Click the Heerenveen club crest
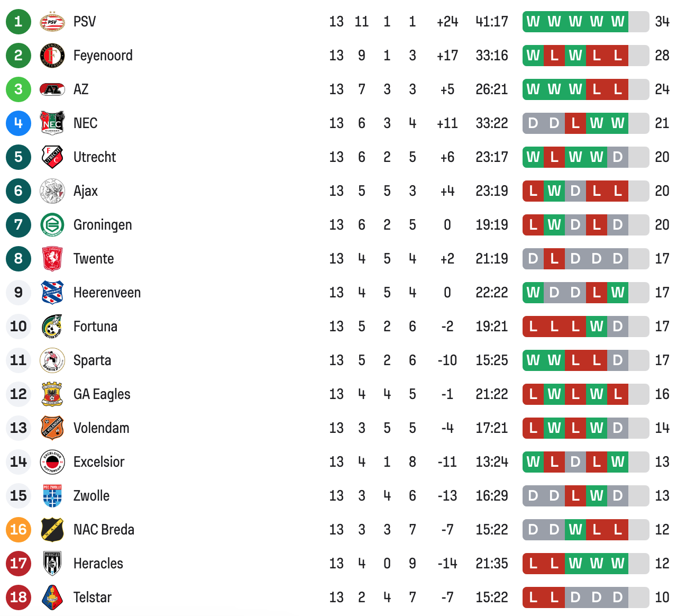Image resolution: width=677 pixels, height=616 pixels. [52, 293]
